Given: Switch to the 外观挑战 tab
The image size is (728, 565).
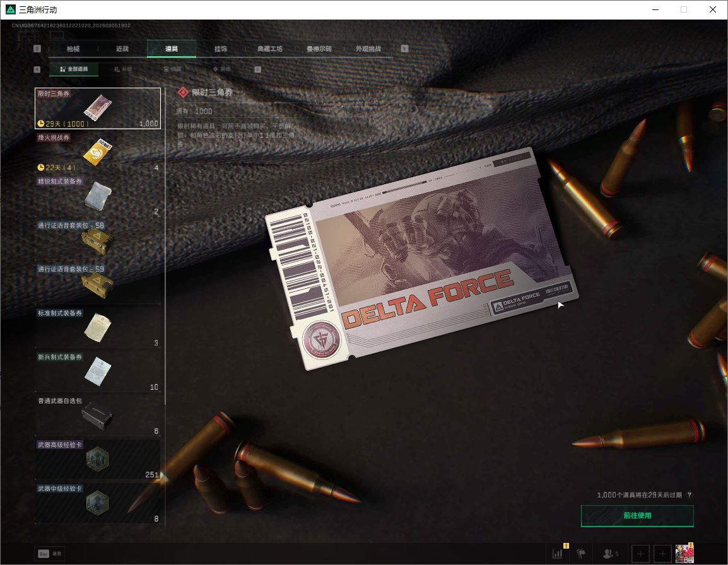Looking at the screenshot, I should (368, 49).
